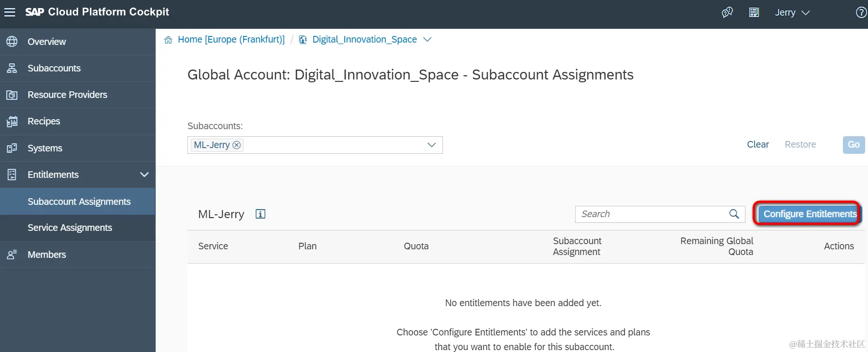Image resolution: width=868 pixels, height=352 pixels.
Task: Open Resource Providers in sidebar
Action: pyautogui.click(x=67, y=95)
